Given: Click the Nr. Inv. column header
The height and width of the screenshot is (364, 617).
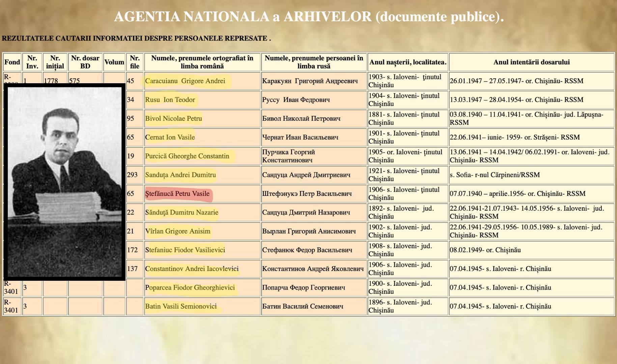Looking at the screenshot, I should 32,62.
